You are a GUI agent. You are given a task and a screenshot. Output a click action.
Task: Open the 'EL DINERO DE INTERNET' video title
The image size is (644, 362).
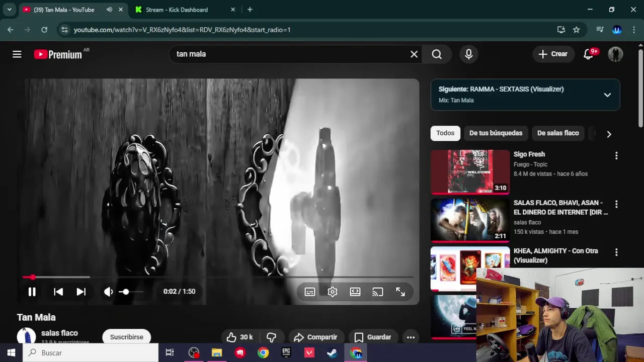tap(560, 208)
